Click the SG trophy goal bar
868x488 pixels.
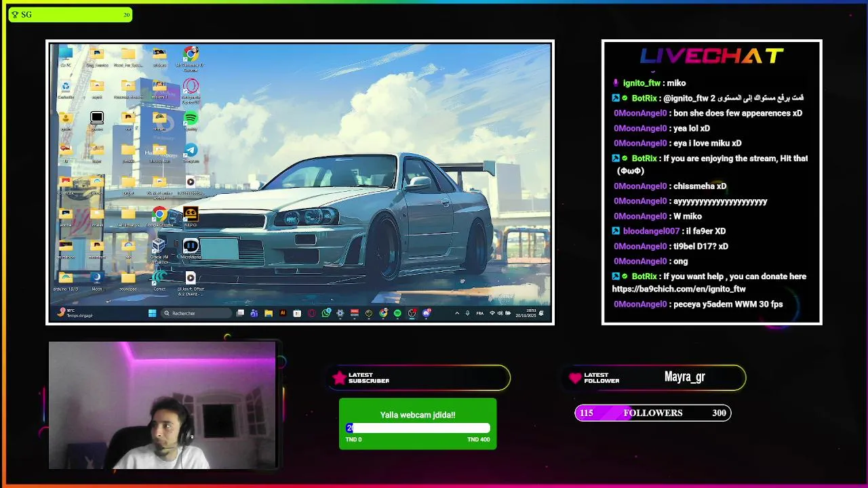pyautogui.click(x=70, y=14)
